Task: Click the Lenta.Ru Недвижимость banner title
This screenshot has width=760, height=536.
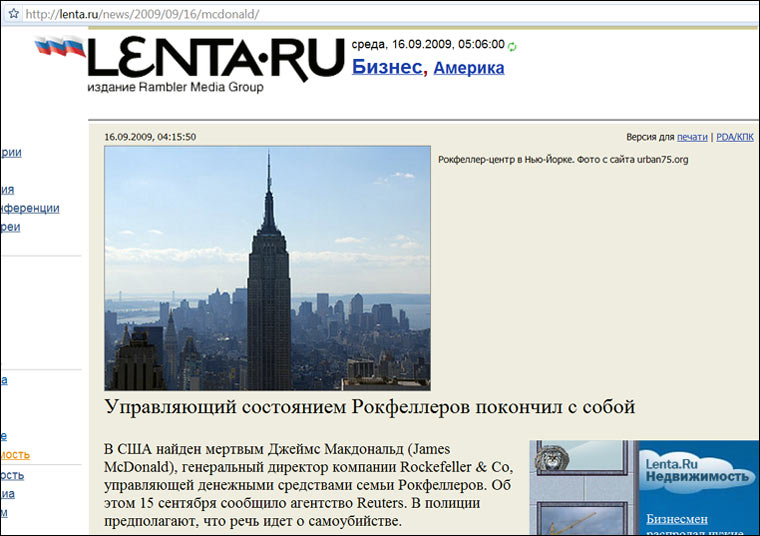Action: pos(697,471)
